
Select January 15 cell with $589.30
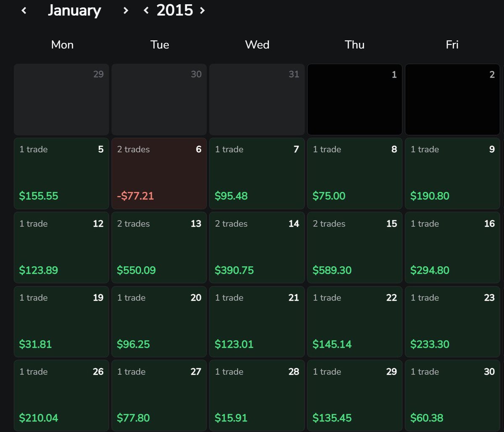354,248
